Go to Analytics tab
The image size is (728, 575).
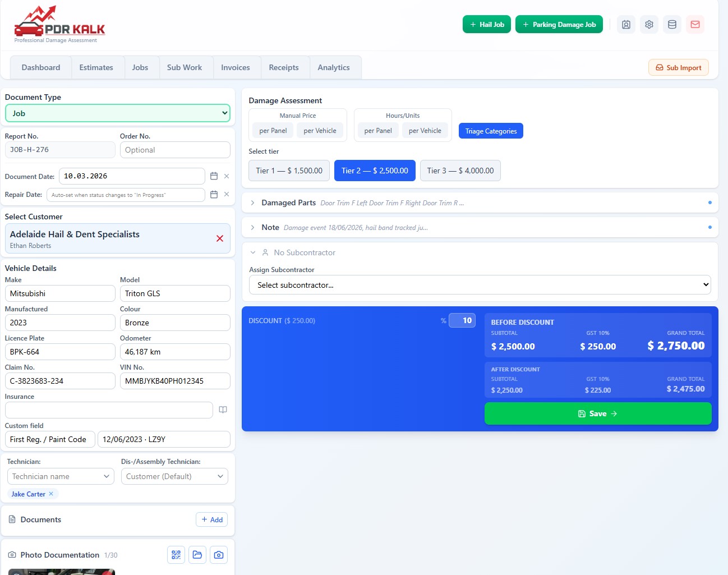334,67
